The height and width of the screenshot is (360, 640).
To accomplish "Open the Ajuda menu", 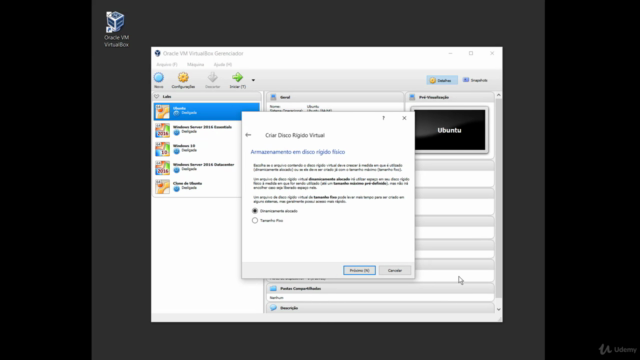I will pos(222,64).
